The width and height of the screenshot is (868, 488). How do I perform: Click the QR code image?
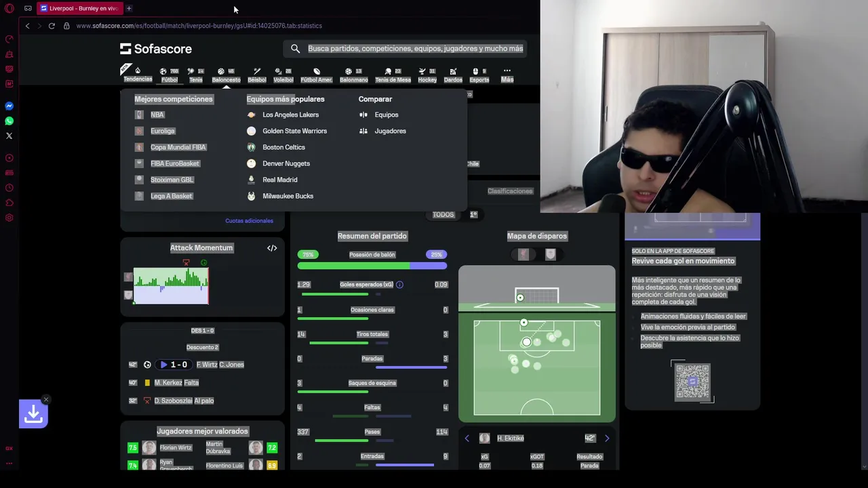(692, 382)
